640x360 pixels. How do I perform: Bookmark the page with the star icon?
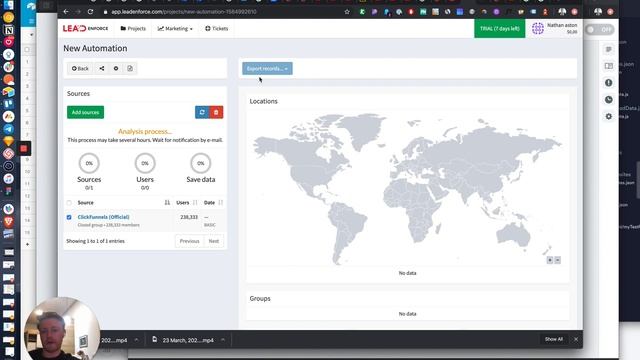coord(347,12)
